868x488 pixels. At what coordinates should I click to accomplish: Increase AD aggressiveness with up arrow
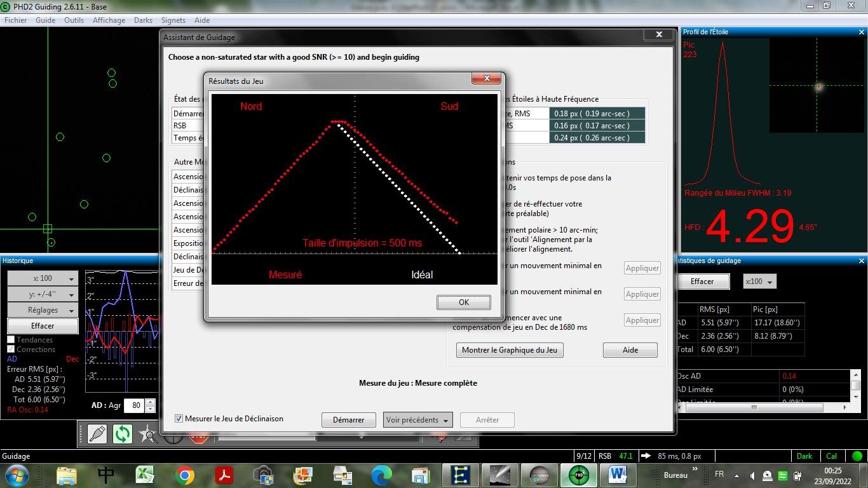tap(150, 402)
